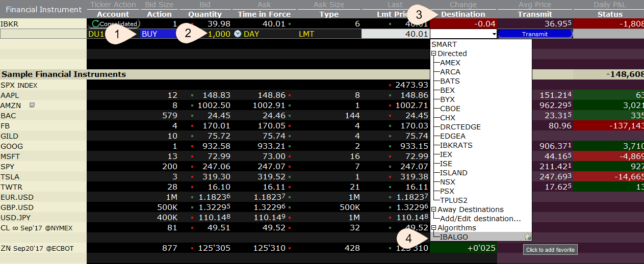Click the Consolidated refresh icon in IBKR row

pos(95,24)
